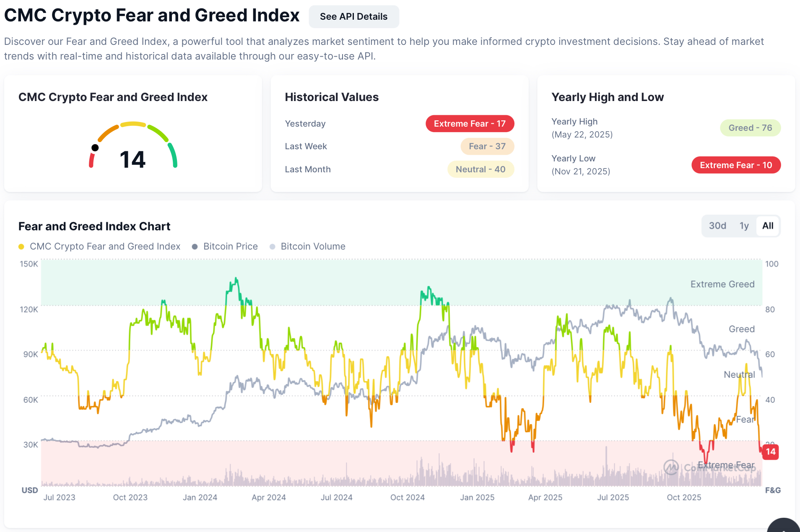Select the Fear - 37 last week badge
This screenshot has height=532, width=800.
(x=487, y=146)
